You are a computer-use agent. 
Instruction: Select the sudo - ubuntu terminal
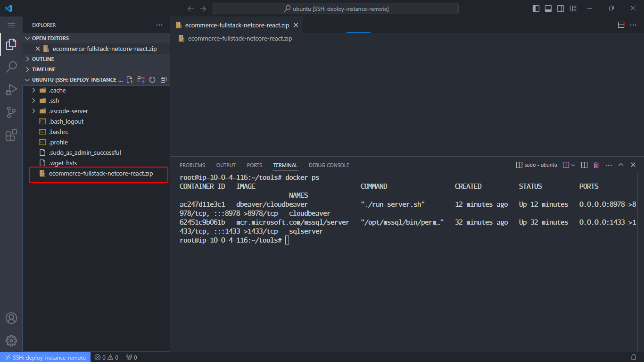pos(537,165)
